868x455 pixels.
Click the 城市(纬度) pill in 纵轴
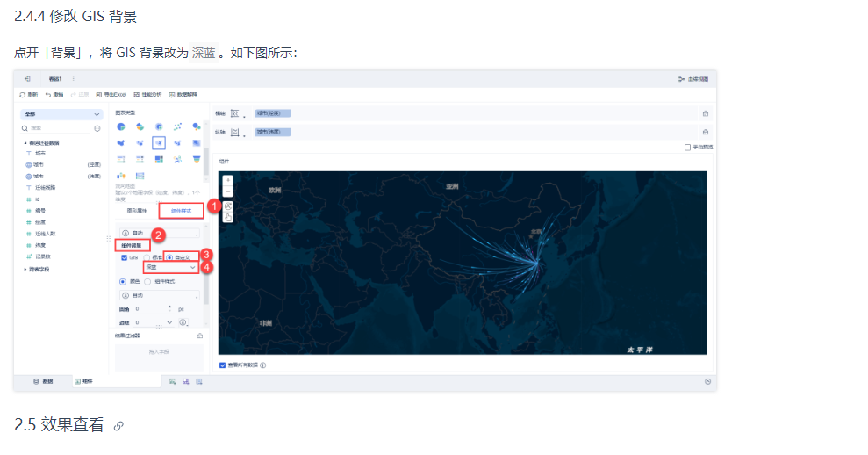point(272,132)
